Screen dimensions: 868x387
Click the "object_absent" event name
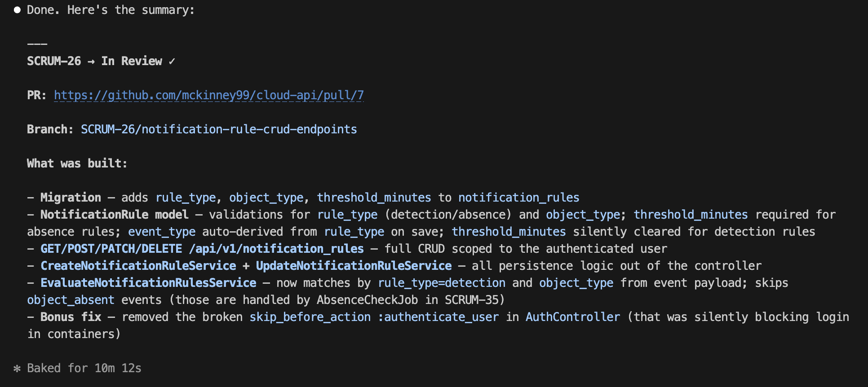pyautogui.click(x=71, y=300)
